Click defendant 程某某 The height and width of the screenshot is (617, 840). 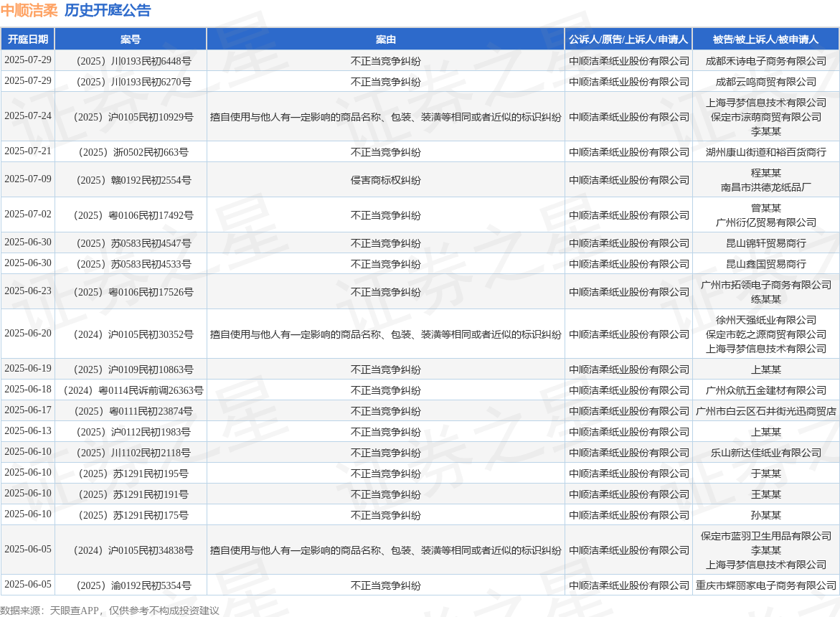[x=765, y=173]
